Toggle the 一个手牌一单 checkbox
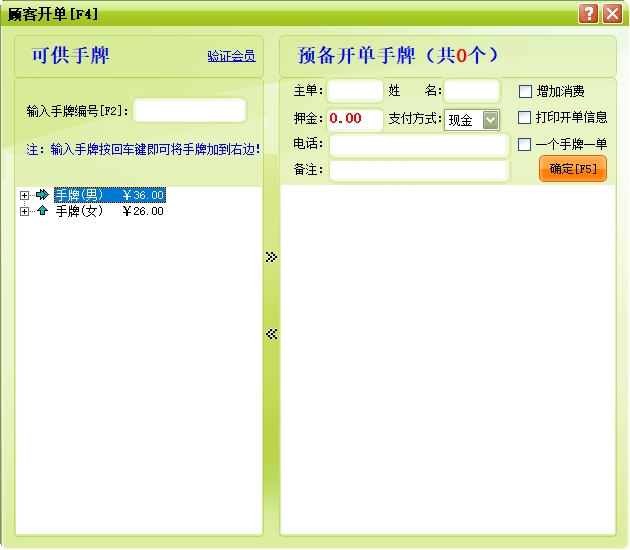This screenshot has height=550, width=630. tap(525, 144)
